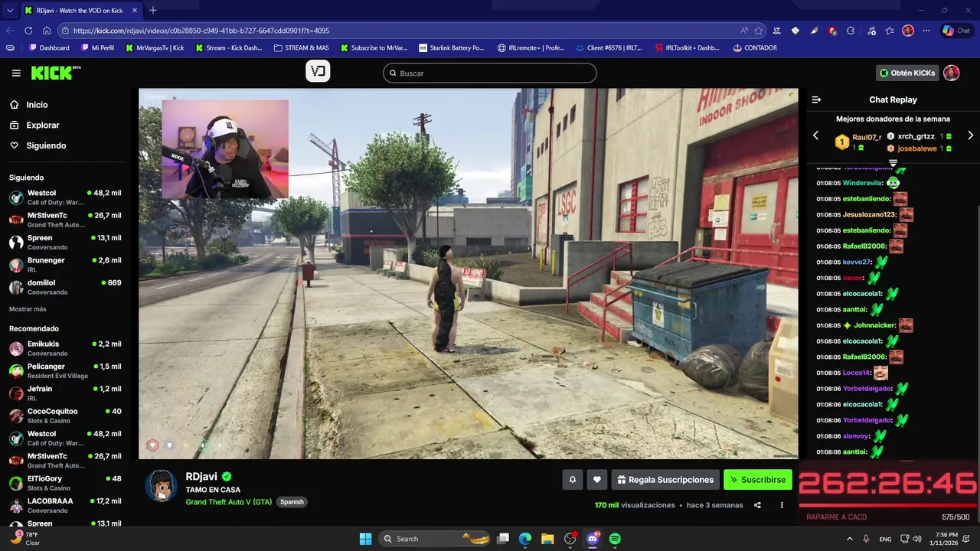Click the Read aloud icon in the address bar

(744, 31)
